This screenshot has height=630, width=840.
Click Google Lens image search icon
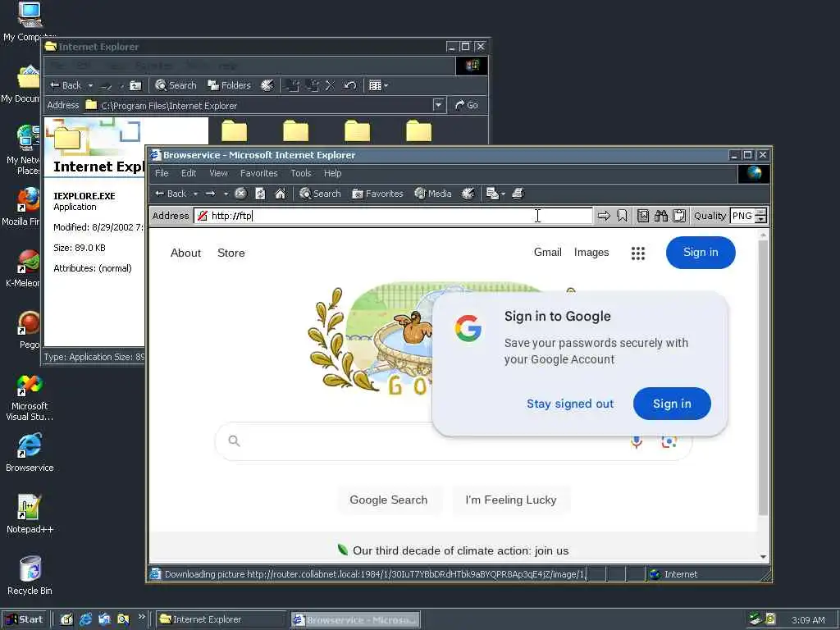tap(669, 442)
